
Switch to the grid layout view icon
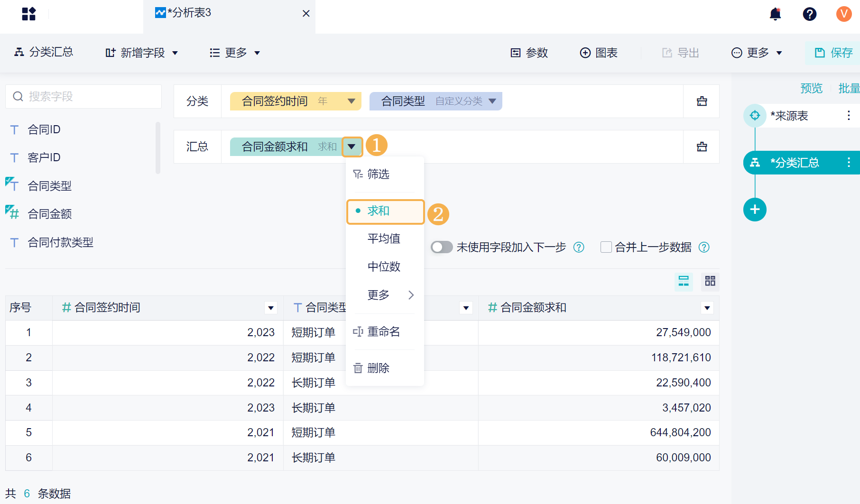pyautogui.click(x=710, y=281)
